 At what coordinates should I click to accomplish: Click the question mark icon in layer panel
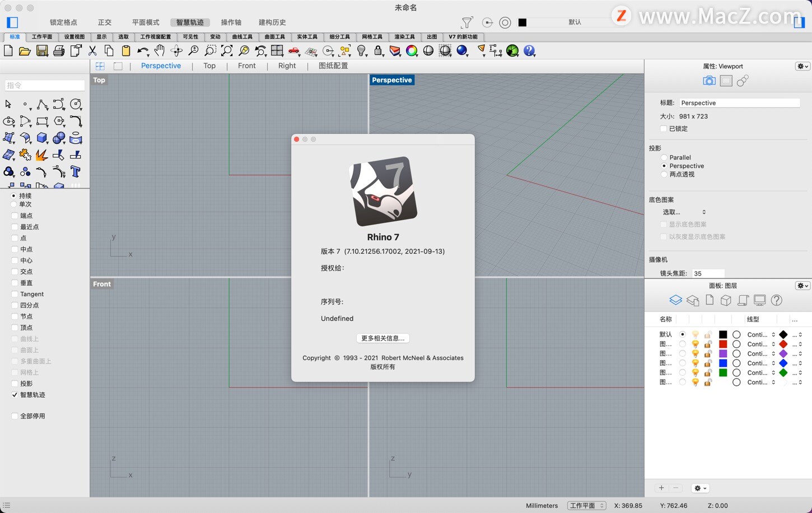pyautogui.click(x=777, y=300)
